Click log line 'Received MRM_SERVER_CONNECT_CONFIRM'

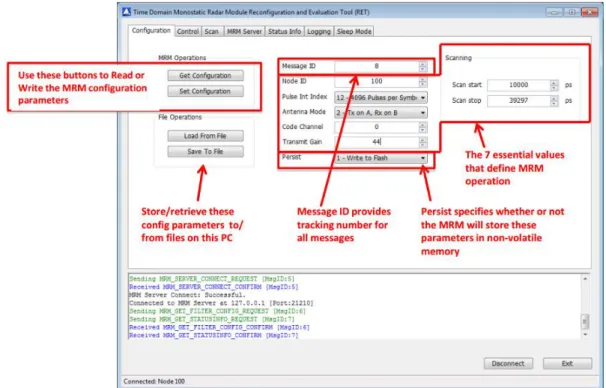[x=214, y=287]
